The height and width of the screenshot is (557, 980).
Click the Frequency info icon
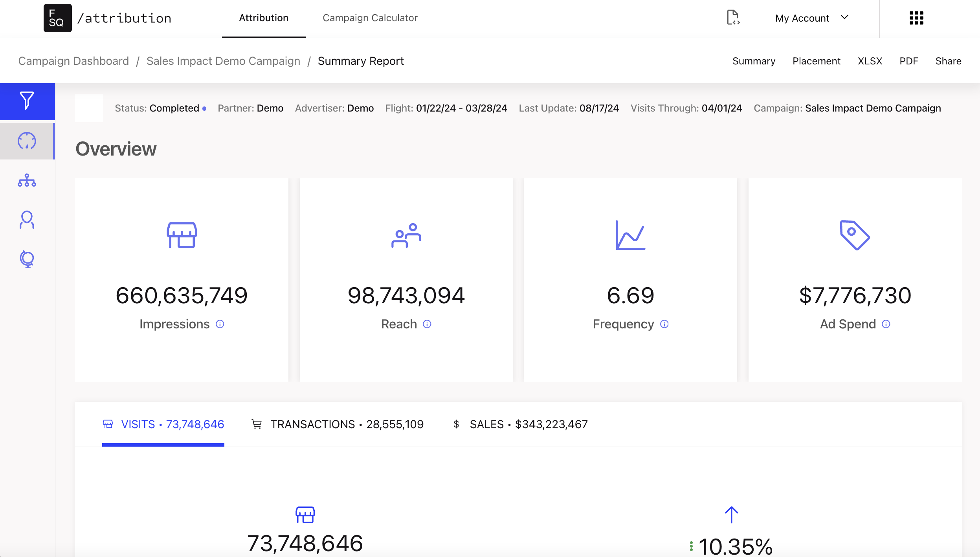pyautogui.click(x=664, y=324)
